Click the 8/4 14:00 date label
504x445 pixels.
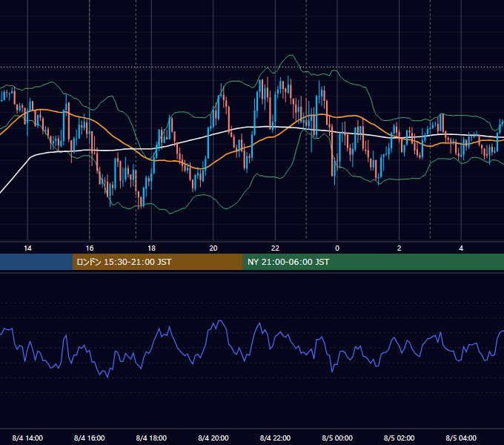pos(27,438)
